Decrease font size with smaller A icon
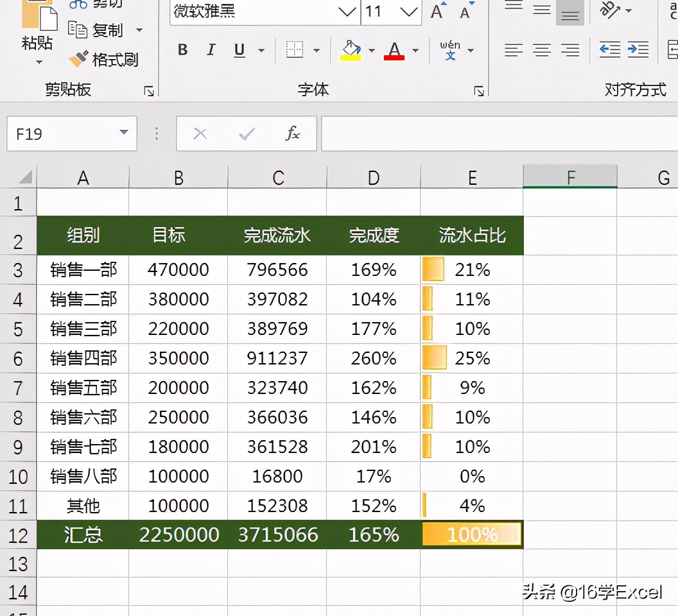The image size is (678, 616). (467, 10)
